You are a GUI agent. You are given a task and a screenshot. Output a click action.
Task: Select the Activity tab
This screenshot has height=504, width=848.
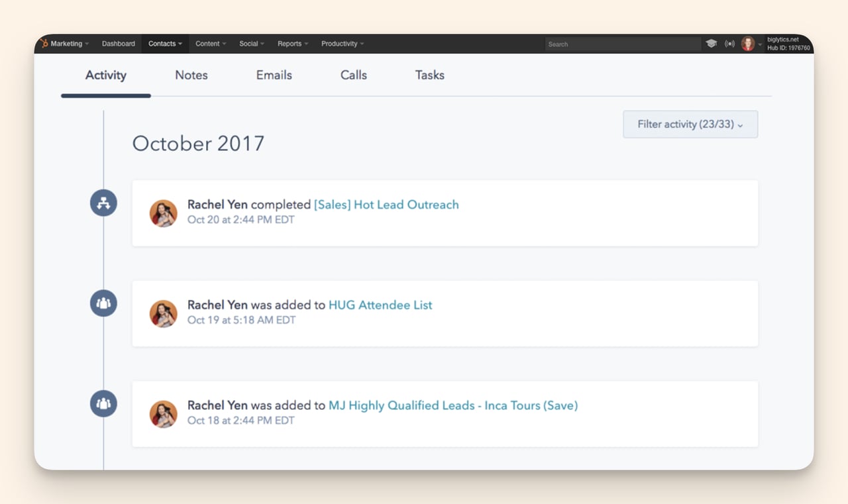point(106,76)
